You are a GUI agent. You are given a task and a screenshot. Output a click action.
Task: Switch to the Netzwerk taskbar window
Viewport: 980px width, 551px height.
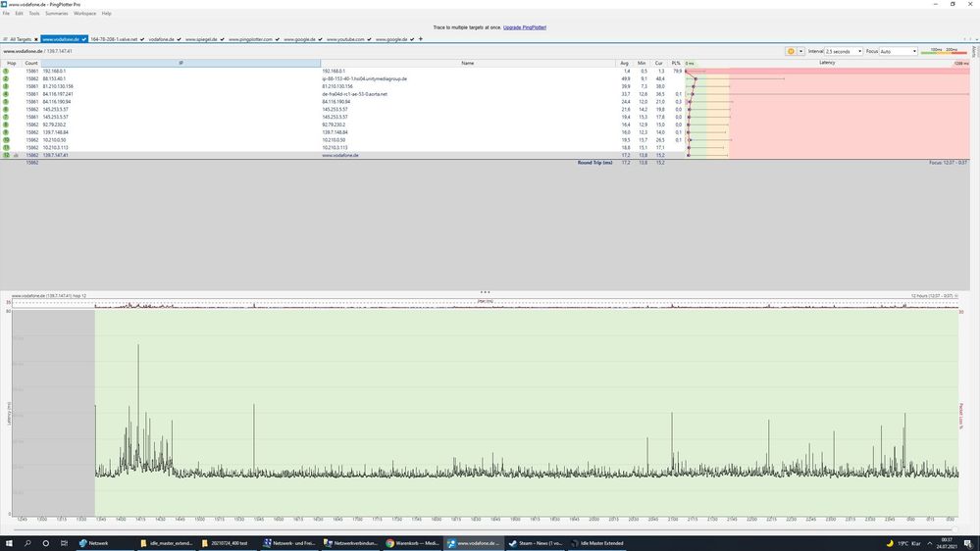(x=104, y=543)
